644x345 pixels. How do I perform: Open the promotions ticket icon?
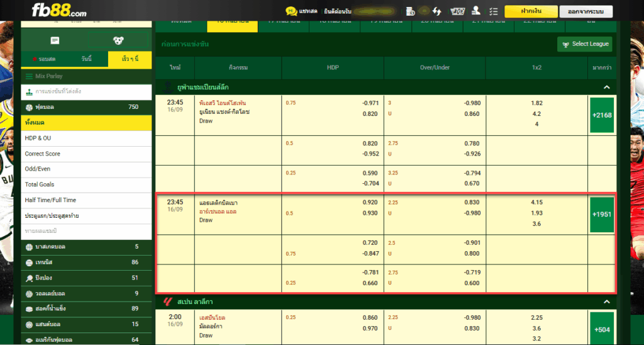[457, 11]
